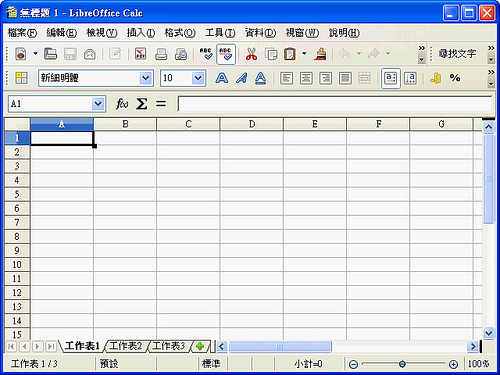Open the 格式(O) menu
The width and height of the screenshot is (500, 375).
pos(180,33)
